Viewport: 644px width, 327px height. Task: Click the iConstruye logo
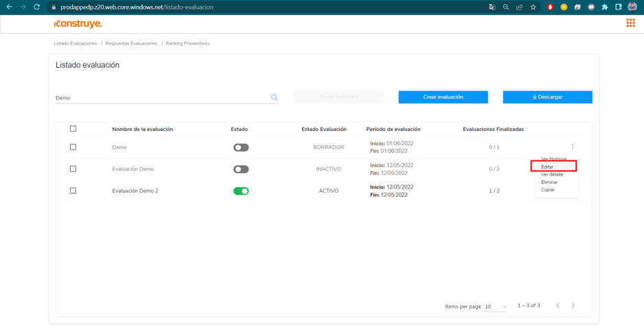point(78,24)
